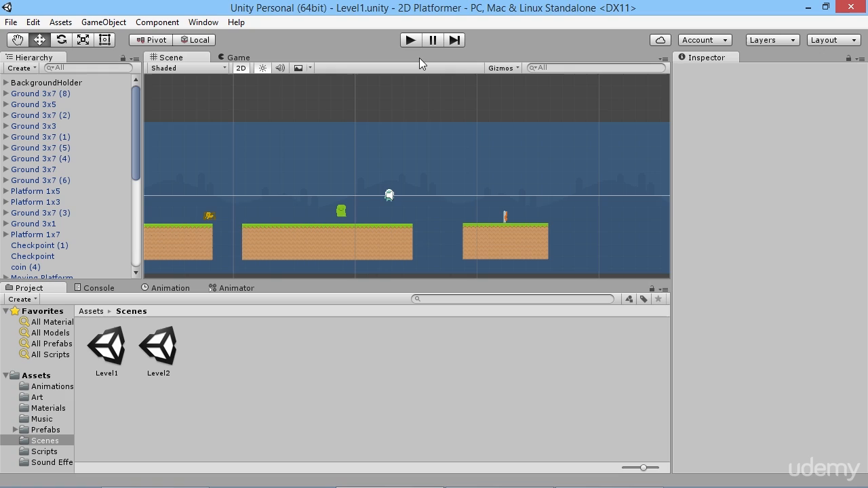The height and width of the screenshot is (488, 868).
Task: Click the Step frame button
Action: click(x=454, y=40)
